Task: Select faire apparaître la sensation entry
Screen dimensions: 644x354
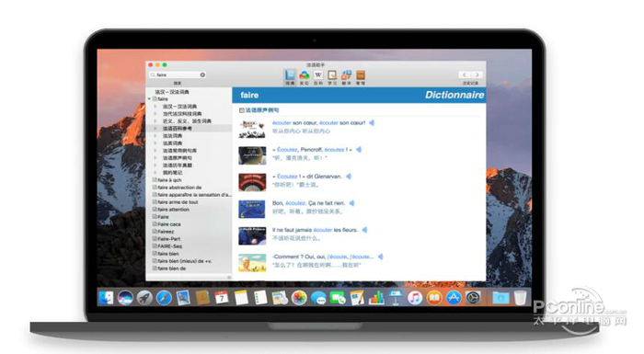Action: pyautogui.click(x=191, y=195)
